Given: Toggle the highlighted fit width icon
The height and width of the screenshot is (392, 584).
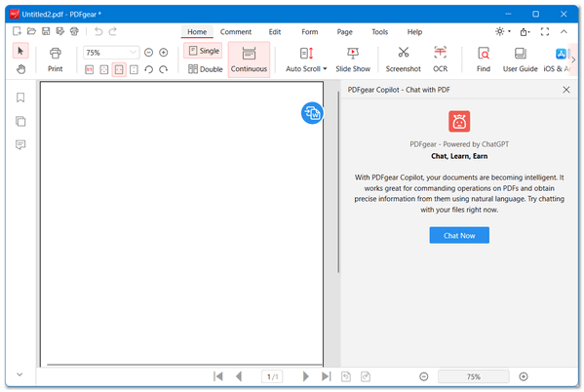Looking at the screenshot, I should (119, 69).
